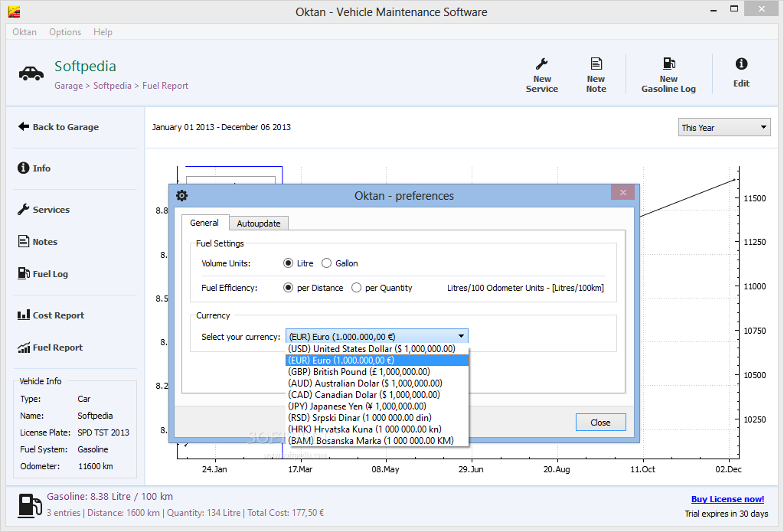Click the Softpedia vehicle title heading
Screen dimensions: 784x532
[x=85, y=66]
